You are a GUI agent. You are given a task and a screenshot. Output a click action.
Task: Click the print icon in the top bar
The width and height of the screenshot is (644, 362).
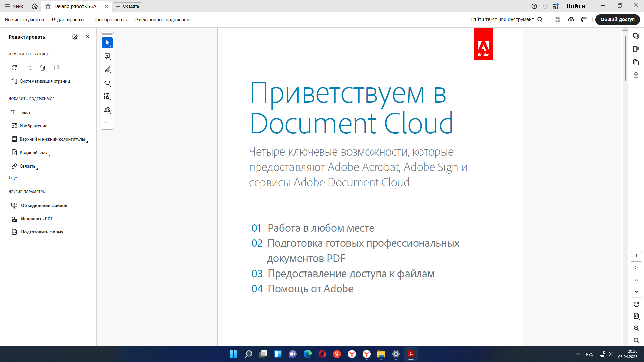pos(584,20)
